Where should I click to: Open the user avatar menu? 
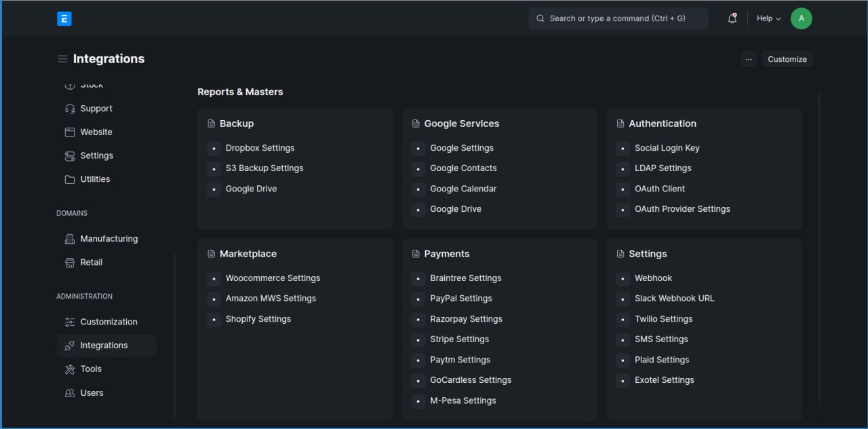coord(802,19)
